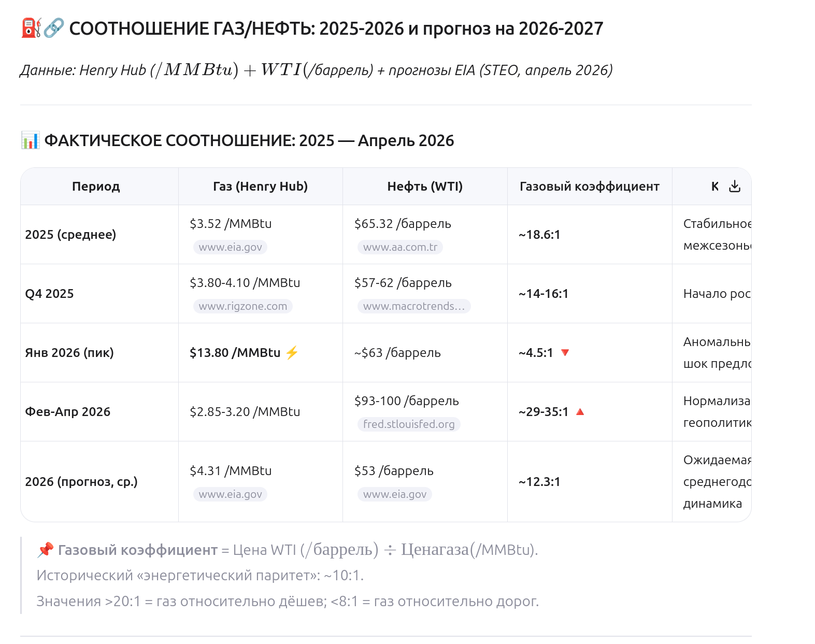Click the red down triangle near 4.5:1

pos(565,353)
